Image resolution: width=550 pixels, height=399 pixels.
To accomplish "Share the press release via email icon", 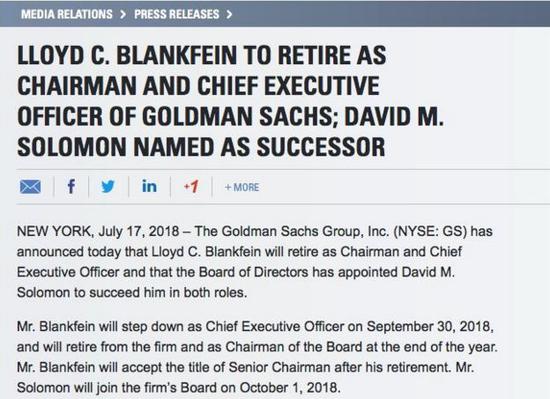I will (x=30, y=187).
